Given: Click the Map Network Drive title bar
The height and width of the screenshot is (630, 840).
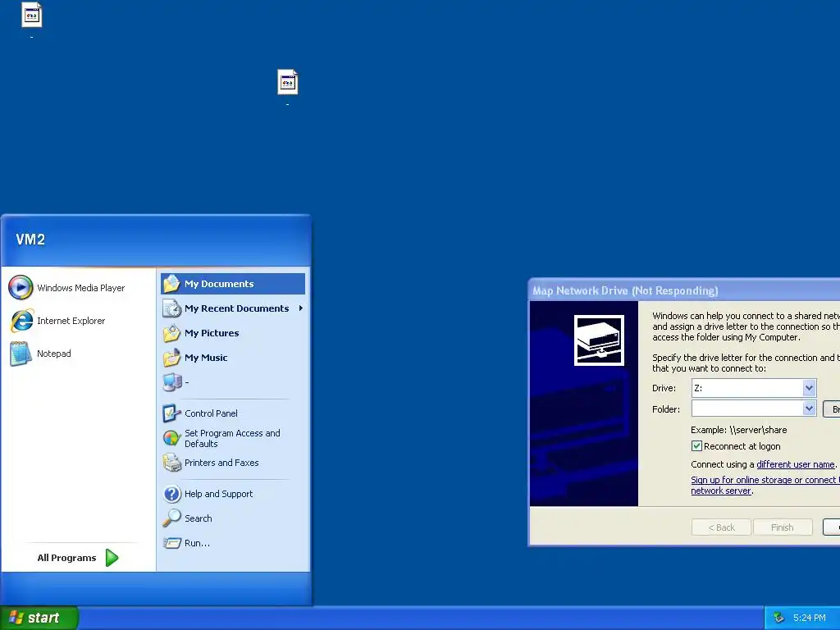Looking at the screenshot, I should pos(685,290).
